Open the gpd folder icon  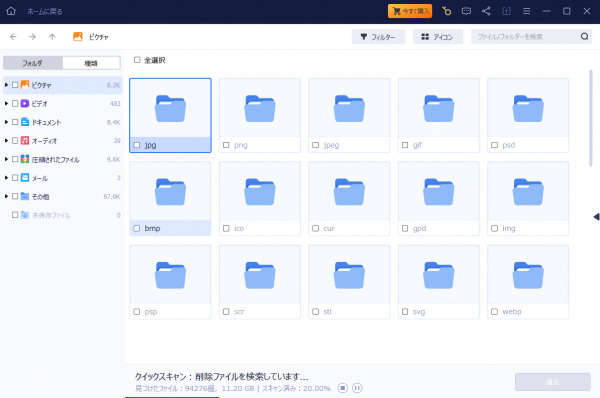[x=439, y=192]
